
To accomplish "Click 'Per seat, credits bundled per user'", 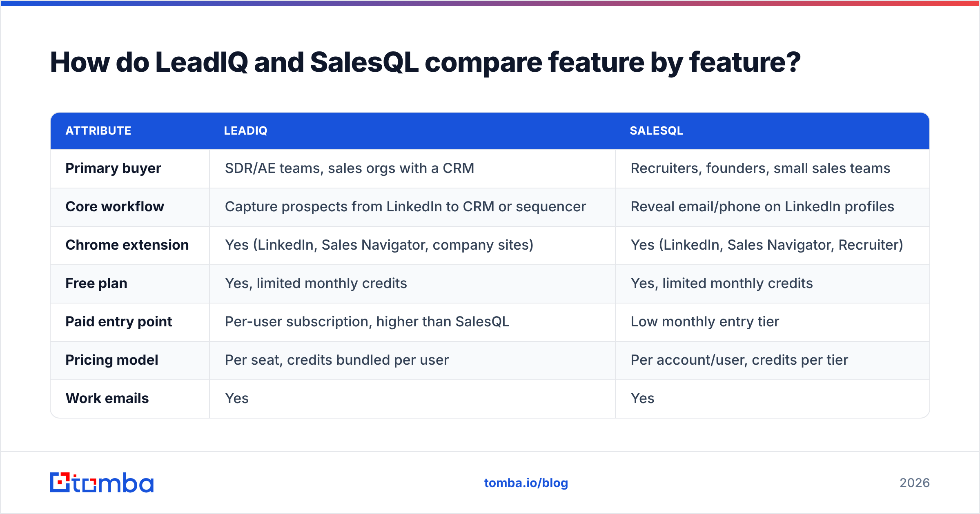I will [337, 360].
